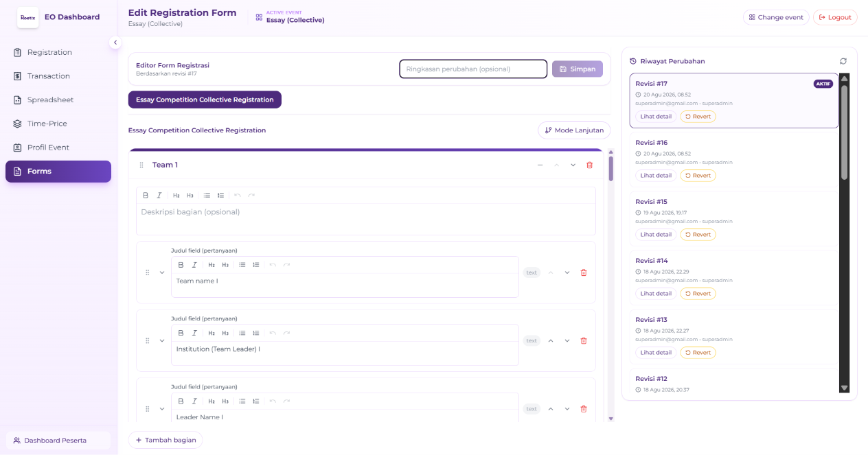Insert numbered list in section description toolbar
Screen dimensions: 868x455
coord(220,196)
